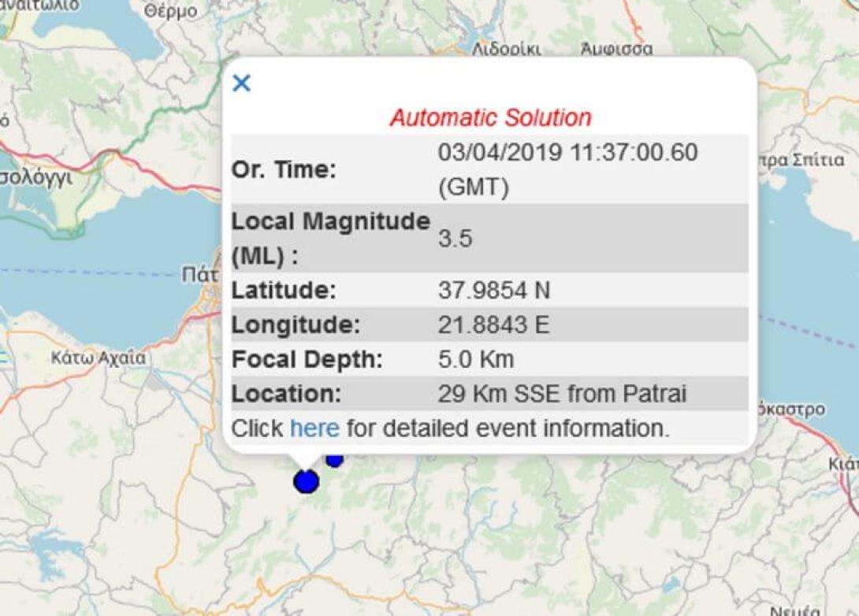
Task: Click the Λιδορίκι town label on map
Action: tap(506, 49)
